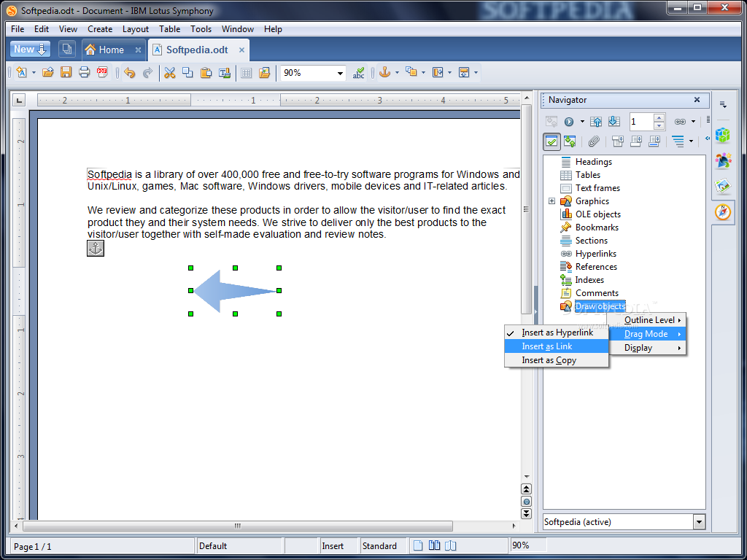Open the Display submenu
Screen dimensions: 747x560
pyautogui.click(x=646, y=348)
